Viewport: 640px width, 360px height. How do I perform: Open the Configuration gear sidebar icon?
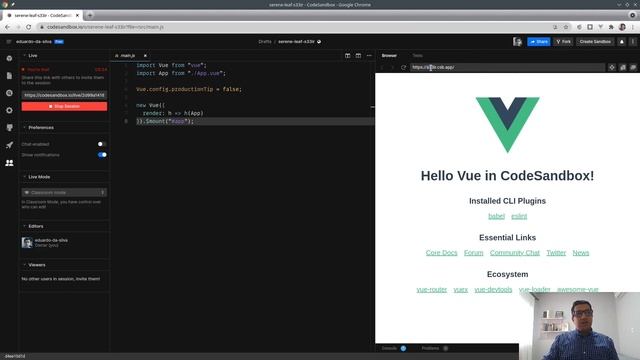pyautogui.click(x=9, y=111)
